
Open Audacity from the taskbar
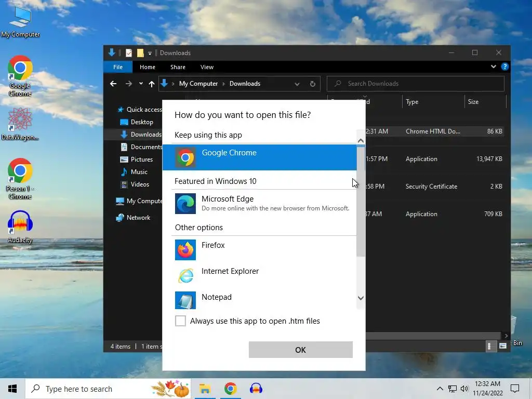pos(256,389)
